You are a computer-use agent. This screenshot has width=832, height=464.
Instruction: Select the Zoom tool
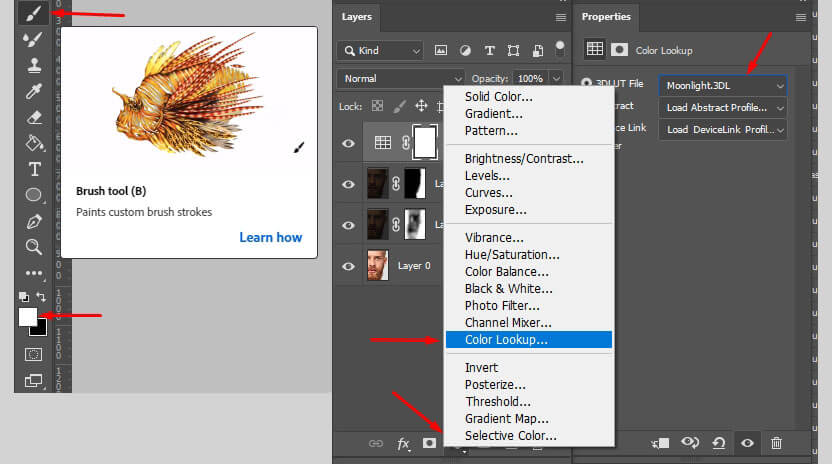pyautogui.click(x=34, y=247)
